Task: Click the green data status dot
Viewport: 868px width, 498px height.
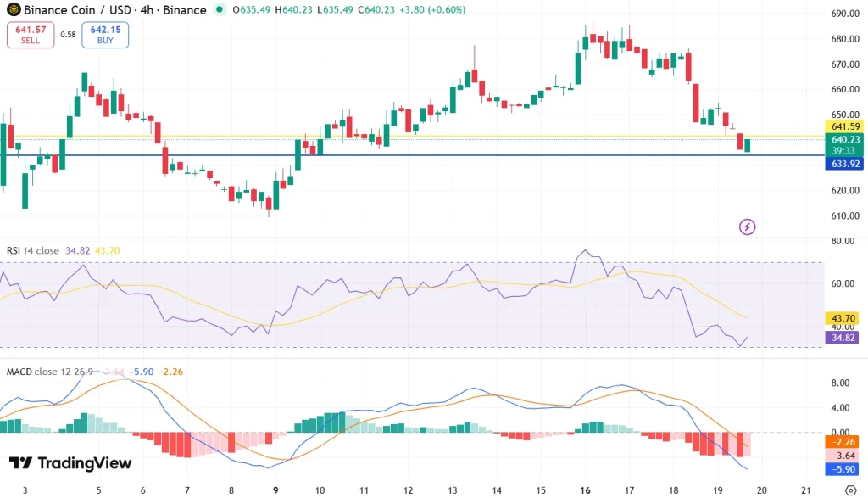Action: tap(220, 10)
